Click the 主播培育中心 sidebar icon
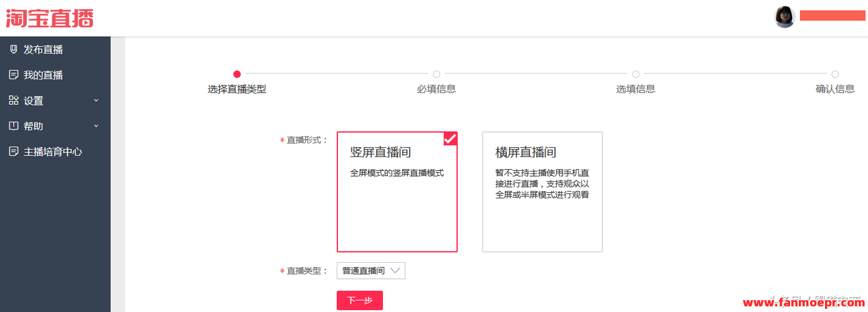The height and width of the screenshot is (312, 868). pyautogui.click(x=14, y=152)
